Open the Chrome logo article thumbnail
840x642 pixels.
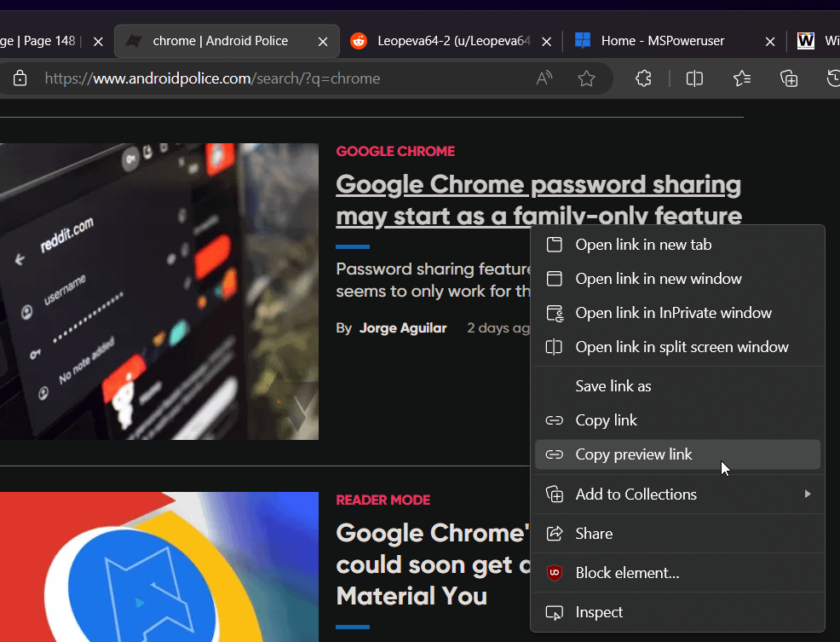tap(159, 567)
